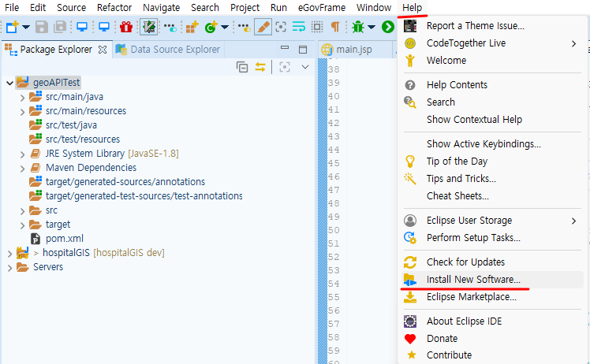
Task: Open About Eclipse IDE
Action: [x=492, y=321]
